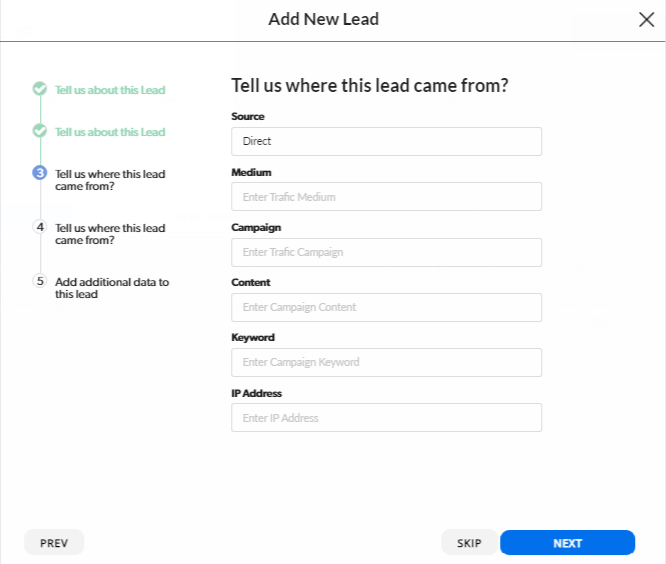Select the step 3 number circle

pyautogui.click(x=40, y=173)
